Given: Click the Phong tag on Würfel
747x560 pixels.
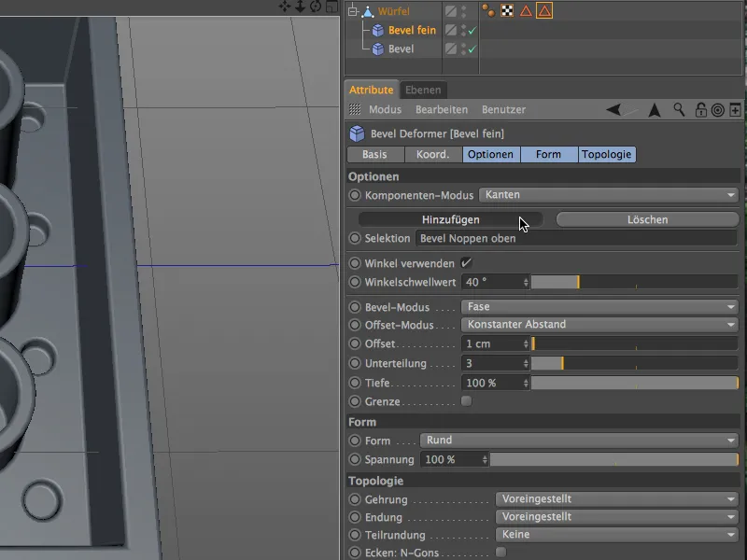Looking at the screenshot, I should click(x=488, y=10).
